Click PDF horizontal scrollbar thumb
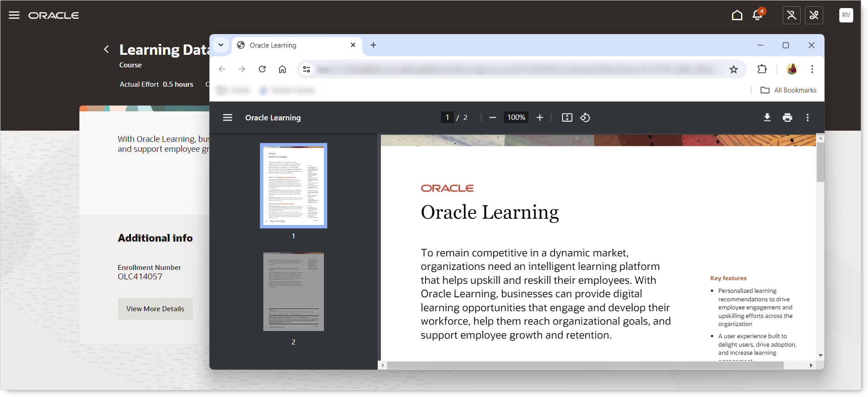Viewport: 868px width, 397px height. point(585,366)
